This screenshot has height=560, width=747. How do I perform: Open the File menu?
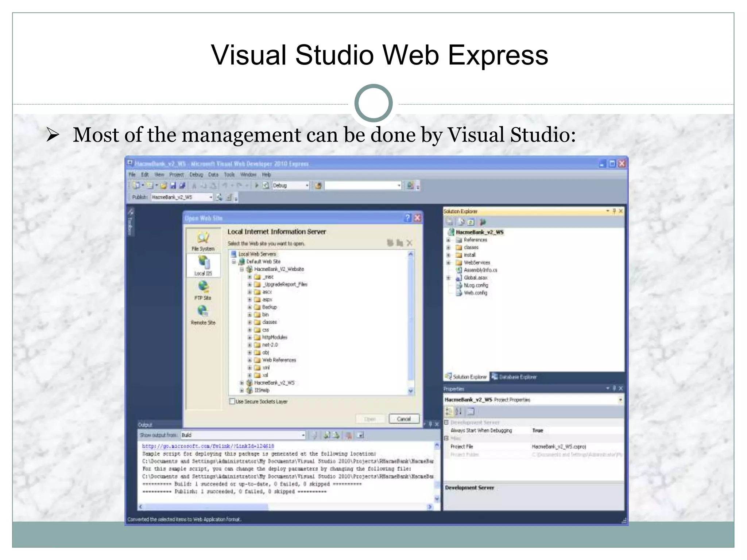click(132, 175)
